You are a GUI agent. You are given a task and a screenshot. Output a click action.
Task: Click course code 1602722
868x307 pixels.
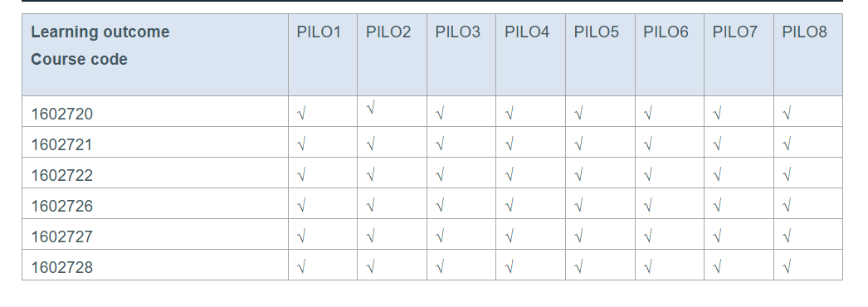[x=62, y=175]
